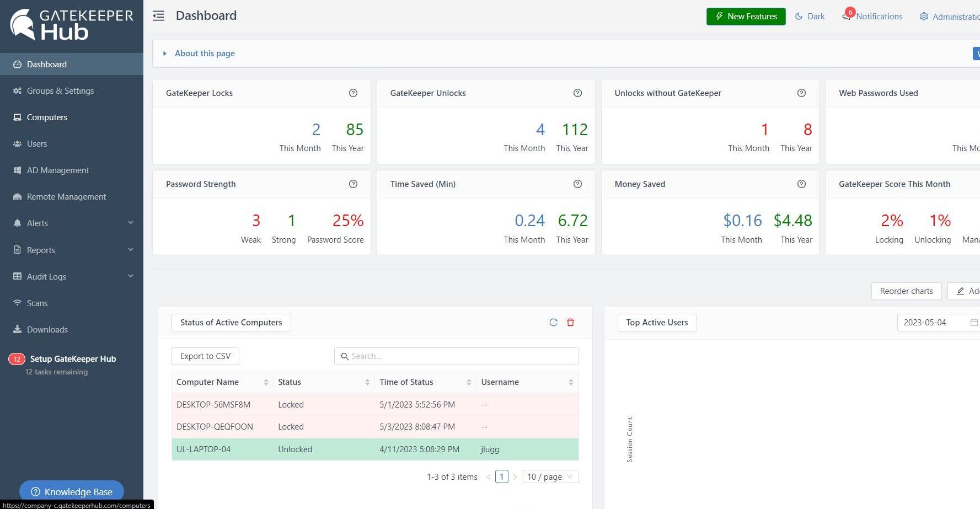Click the 2% Locking score
This screenshot has width=980, height=509.
[892, 221]
